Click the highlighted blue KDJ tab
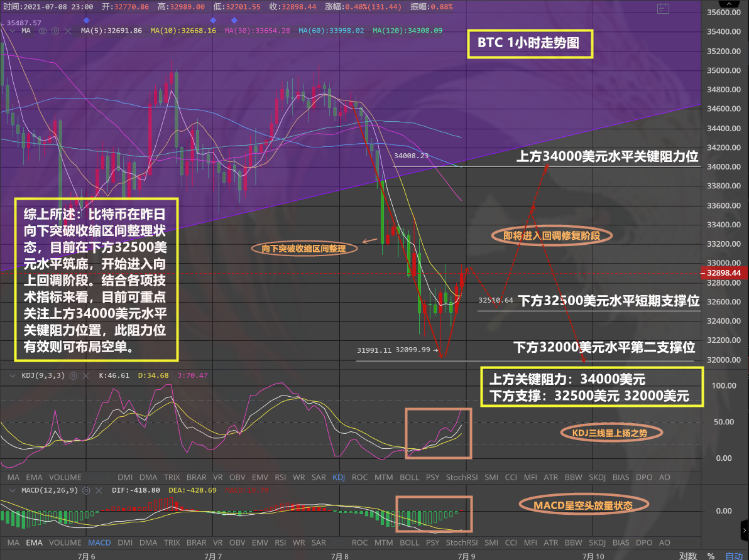Image resolution: width=749 pixels, height=560 pixels. (339, 477)
